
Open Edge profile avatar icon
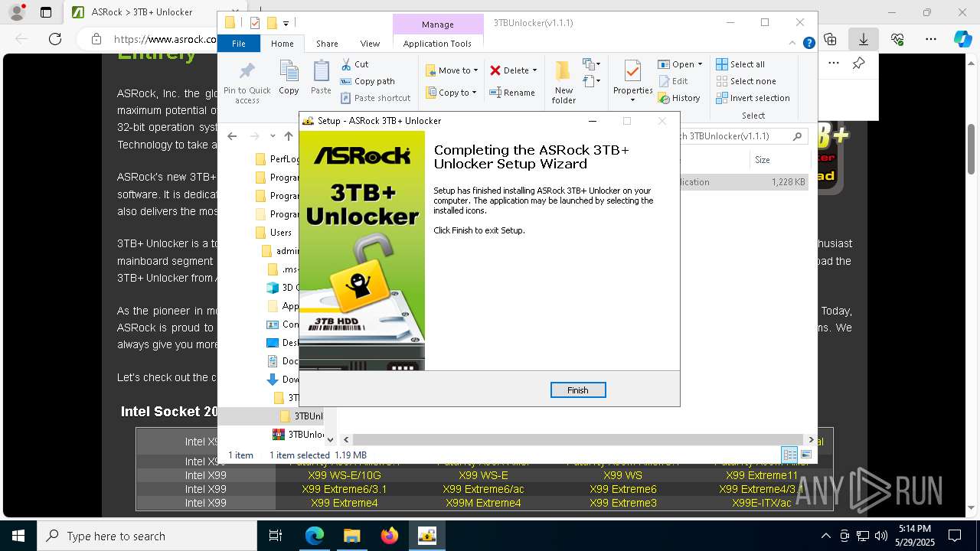tap(16, 12)
